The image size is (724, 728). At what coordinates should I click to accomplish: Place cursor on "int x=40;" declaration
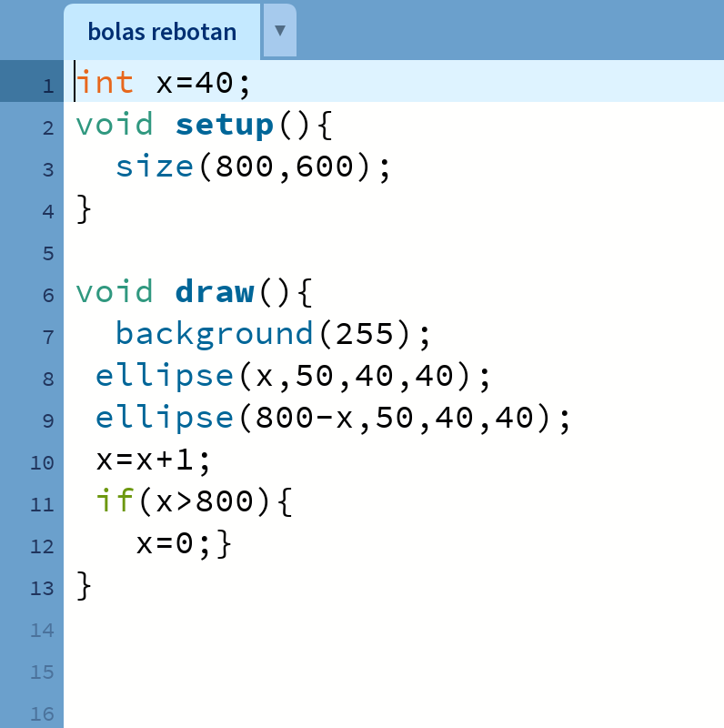162,83
